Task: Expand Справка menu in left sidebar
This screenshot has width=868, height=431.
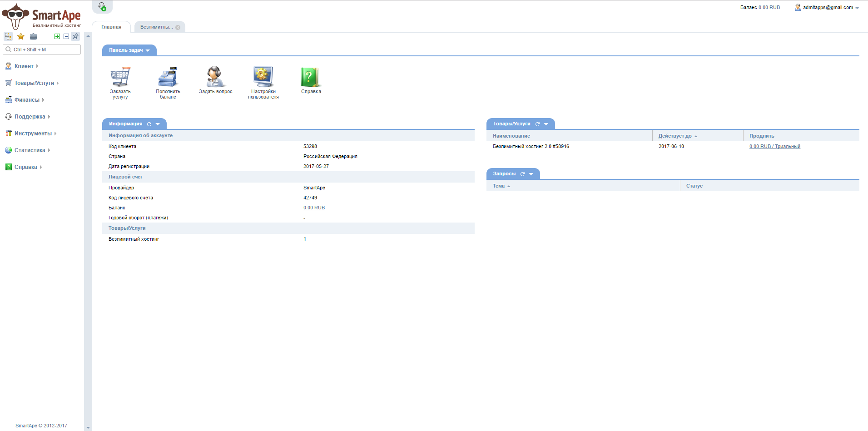Action: (x=24, y=167)
